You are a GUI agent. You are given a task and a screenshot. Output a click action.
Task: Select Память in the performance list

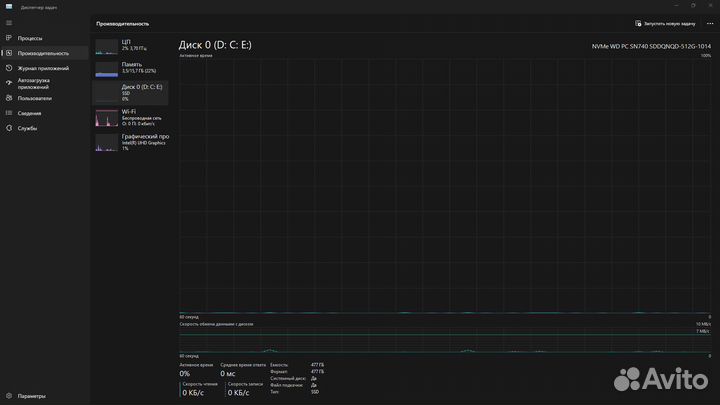(131, 68)
